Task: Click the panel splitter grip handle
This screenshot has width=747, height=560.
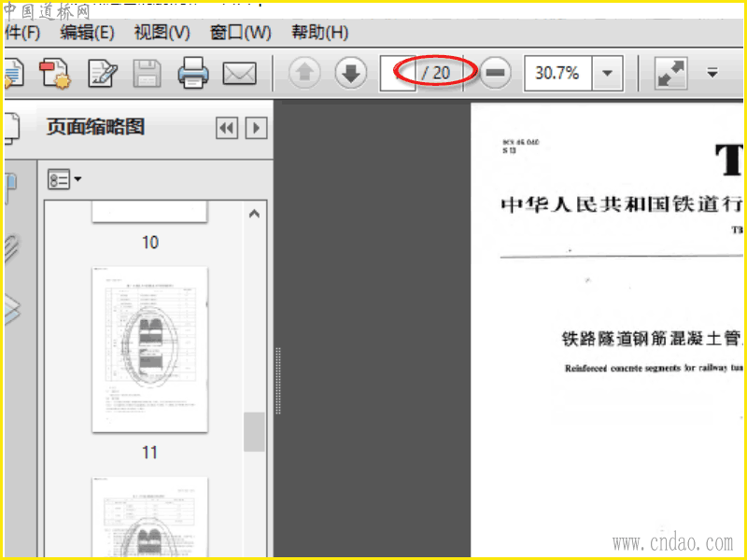Action: (278, 381)
